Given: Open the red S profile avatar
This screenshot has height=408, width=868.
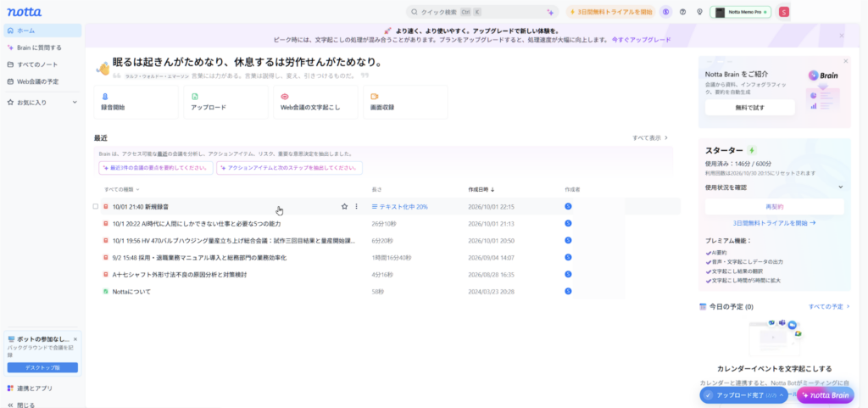Looking at the screenshot, I should [783, 12].
